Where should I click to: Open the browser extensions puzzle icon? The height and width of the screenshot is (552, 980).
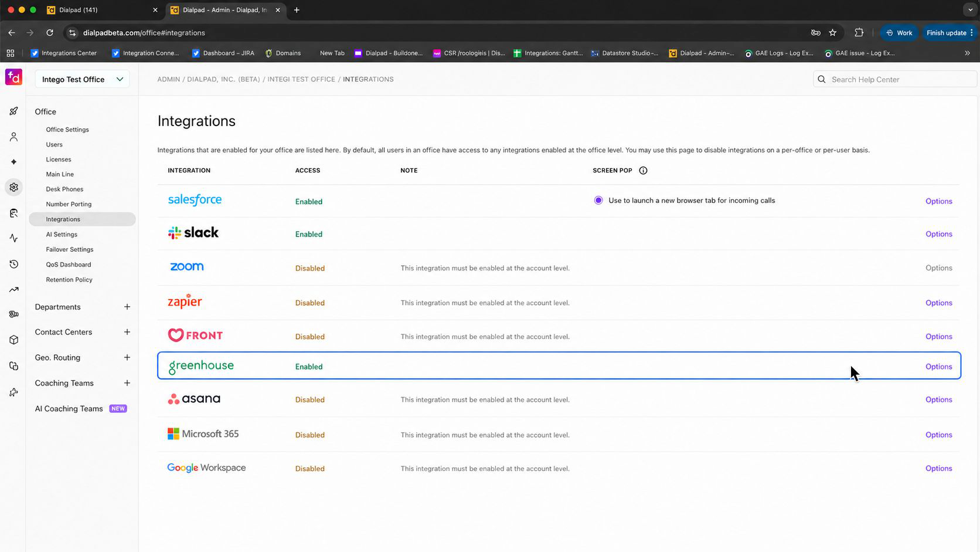859,33
